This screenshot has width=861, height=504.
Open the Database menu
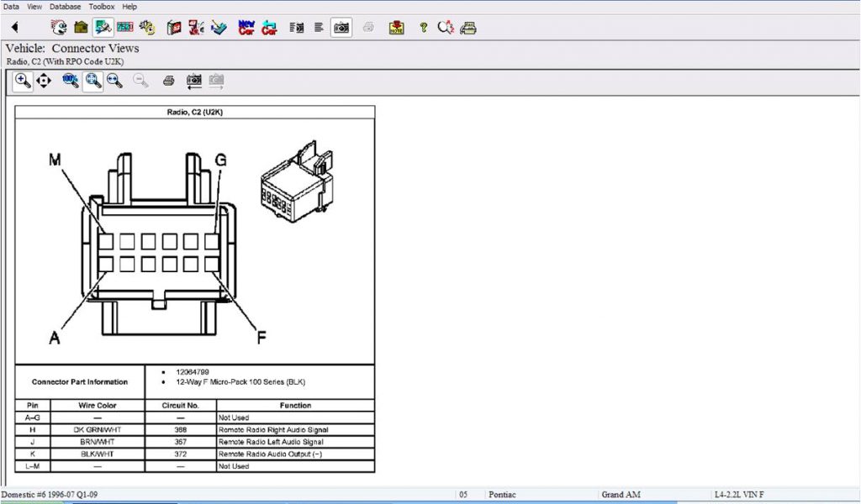66,6
